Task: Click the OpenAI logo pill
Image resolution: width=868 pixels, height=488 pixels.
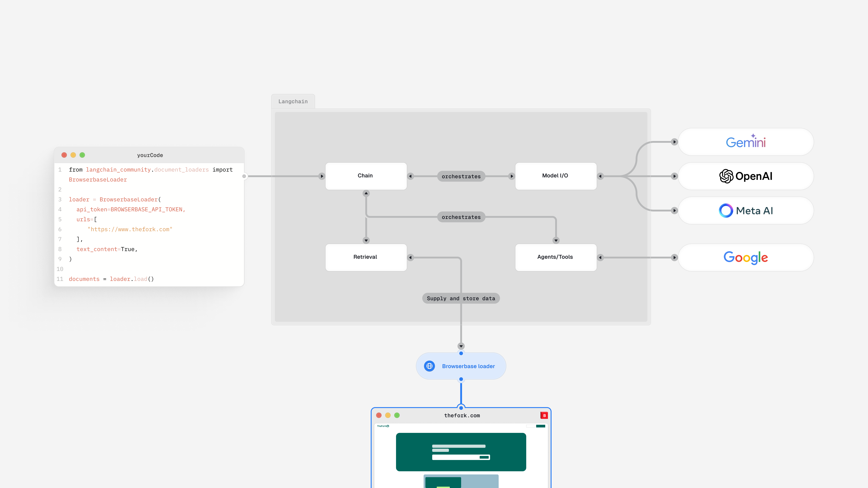Action: pos(745,176)
